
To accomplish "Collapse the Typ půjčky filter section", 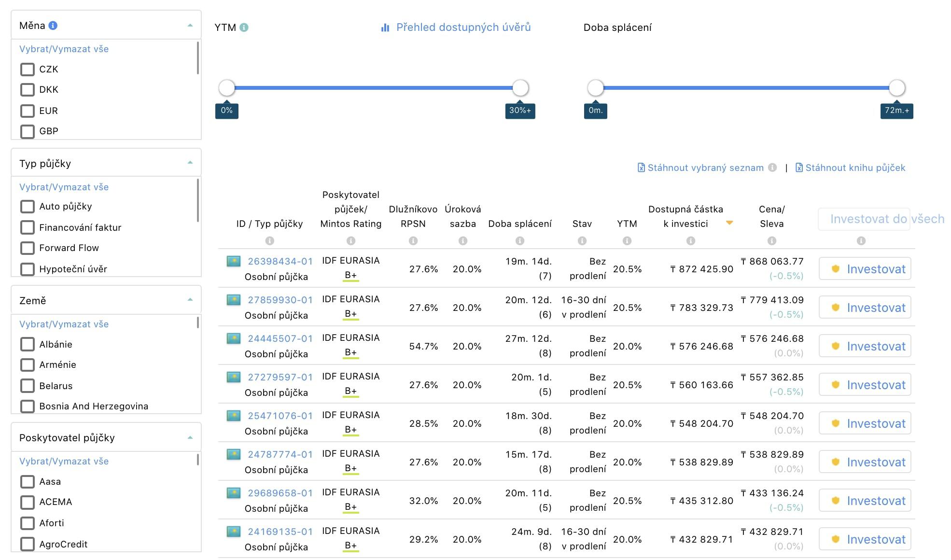I will pyautogui.click(x=190, y=163).
